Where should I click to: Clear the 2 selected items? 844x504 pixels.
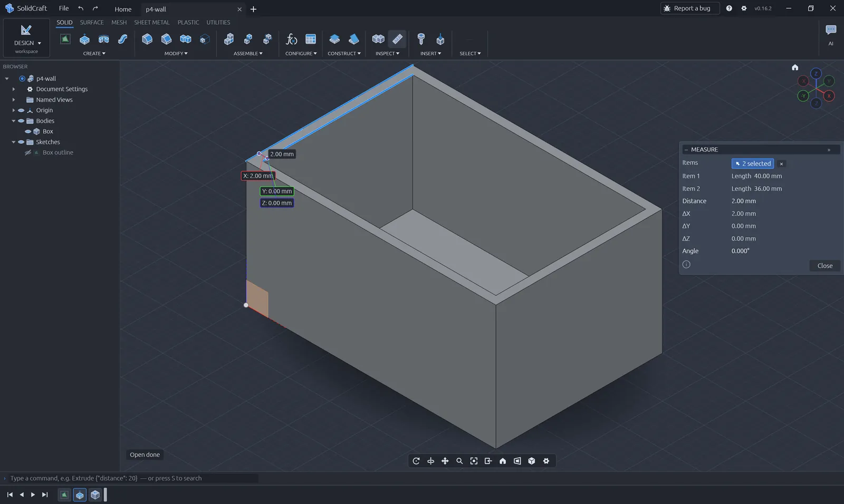tap(781, 163)
